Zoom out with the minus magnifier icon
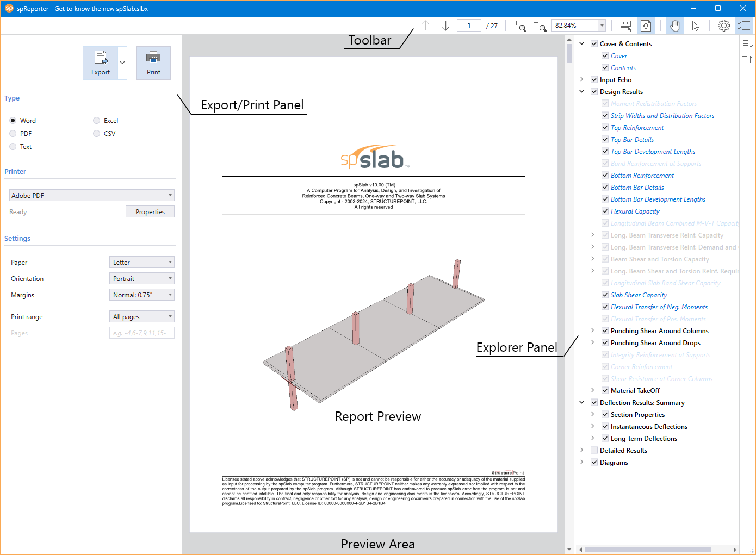 coord(540,26)
